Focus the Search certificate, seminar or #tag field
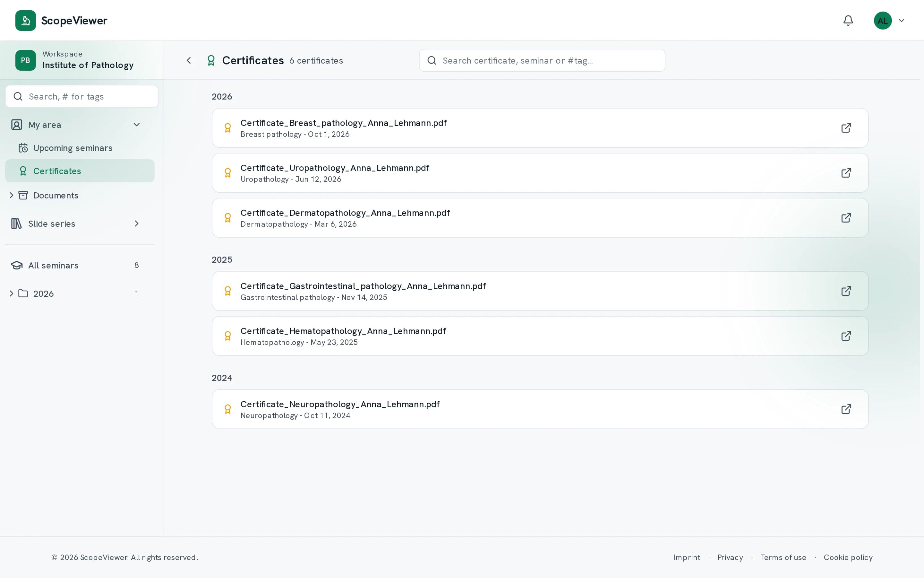This screenshot has height=578, width=924. click(542, 60)
